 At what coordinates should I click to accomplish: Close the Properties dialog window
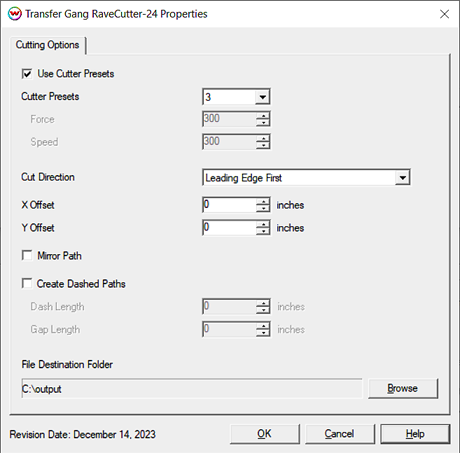click(x=444, y=14)
